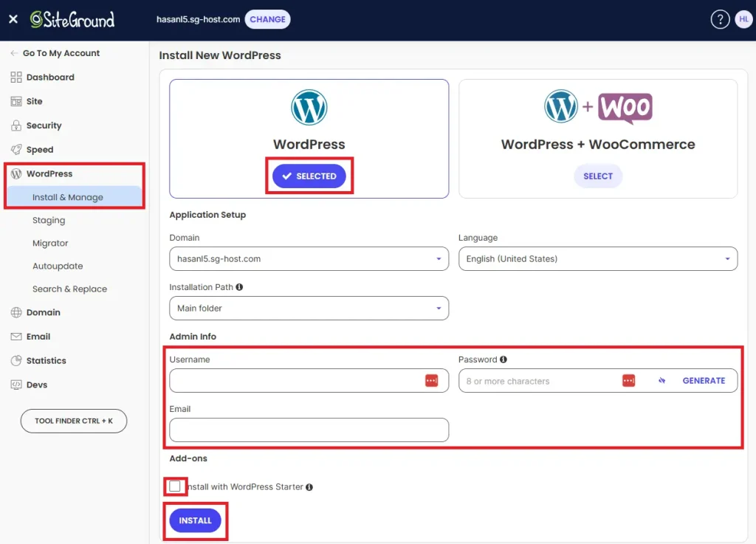This screenshot has height=544, width=756.
Task: Close the site tools with the X icon
Action: [13, 19]
